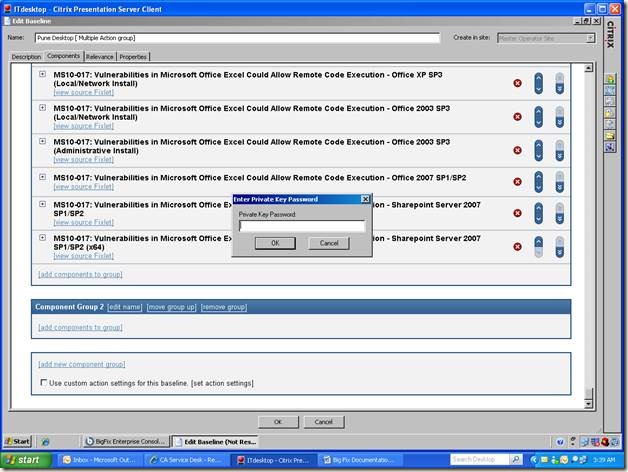Click in the baseline Name field

[x=238, y=38]
